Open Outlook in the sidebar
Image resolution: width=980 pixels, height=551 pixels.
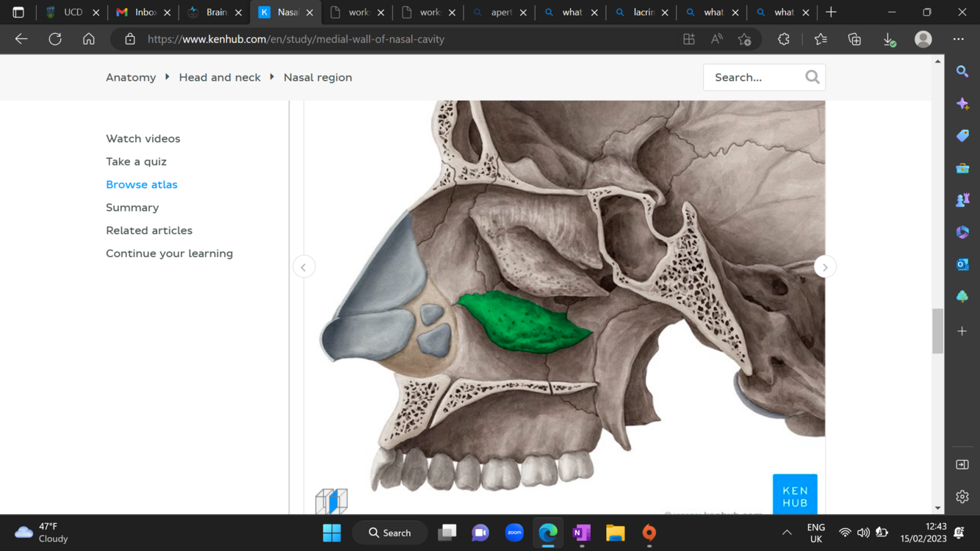[x=962, y=264]
